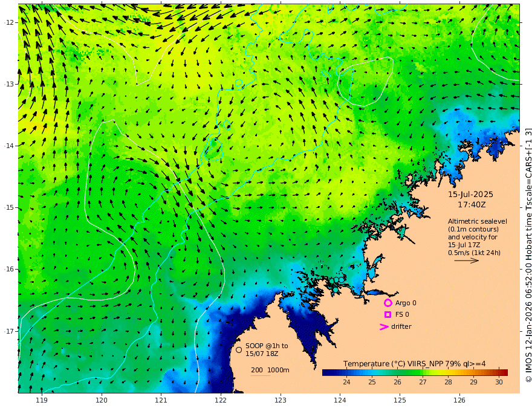This screenshot has height=411, width=532.
Task: Click the "Argo 0" legend label
Action: (406, 303)
